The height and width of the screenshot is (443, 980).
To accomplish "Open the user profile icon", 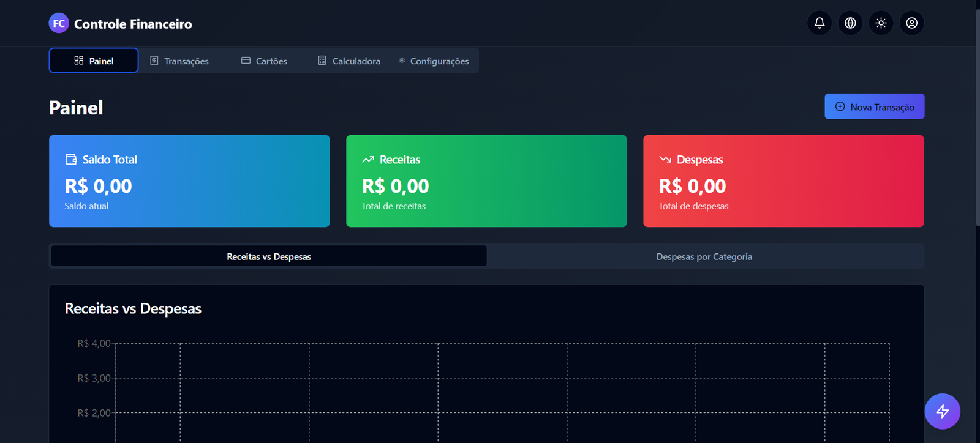I will [911, 23].
